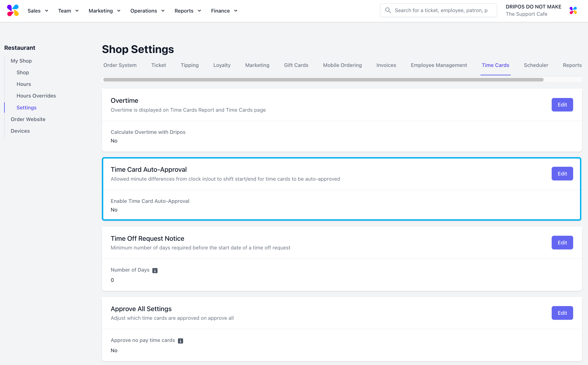
Task: Click Edit for Approve All Settings
Action: point(562,313)
